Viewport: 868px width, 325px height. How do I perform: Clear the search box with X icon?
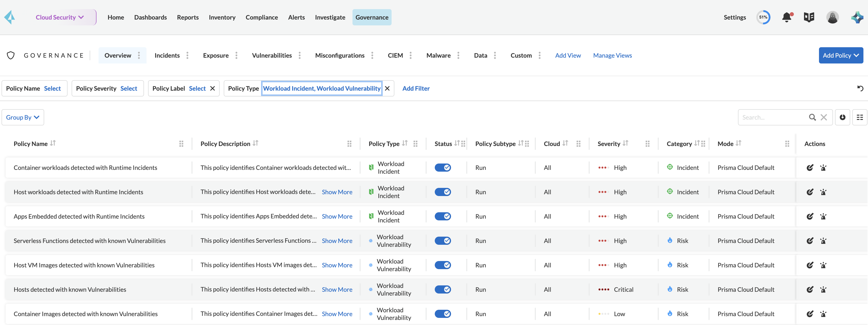(824, 117)
